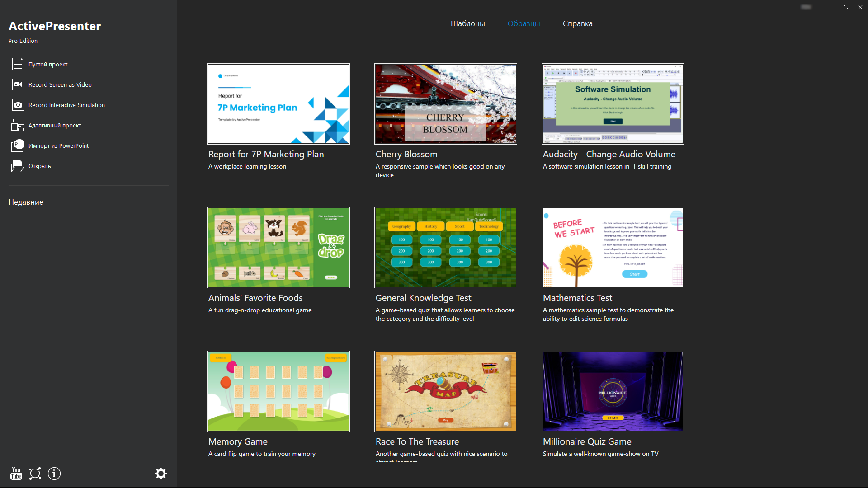Screen dimensions: 868x488
Task: Click the Record Screen as Video icon
Action: 18,84
